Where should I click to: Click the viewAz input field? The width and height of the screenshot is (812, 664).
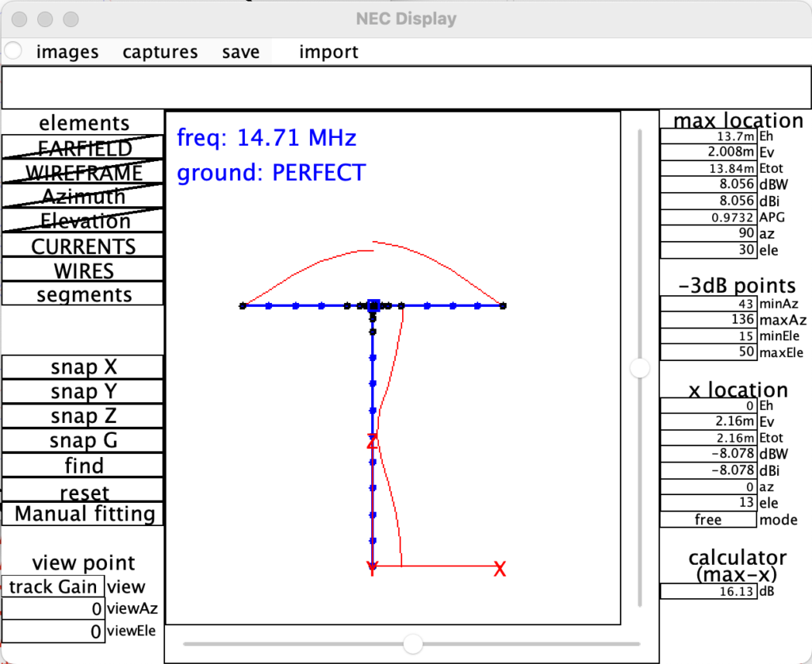(x=52, y=608)
